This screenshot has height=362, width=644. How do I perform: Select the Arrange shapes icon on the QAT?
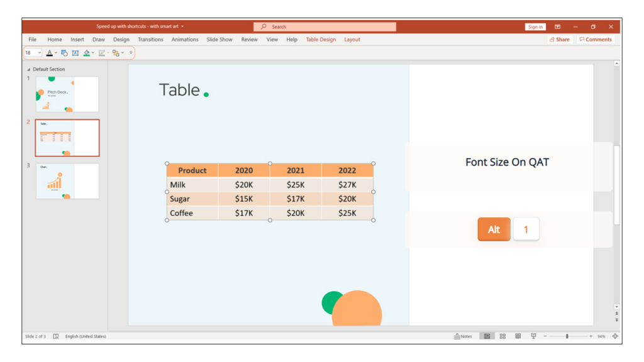click(x=116, y=53)
